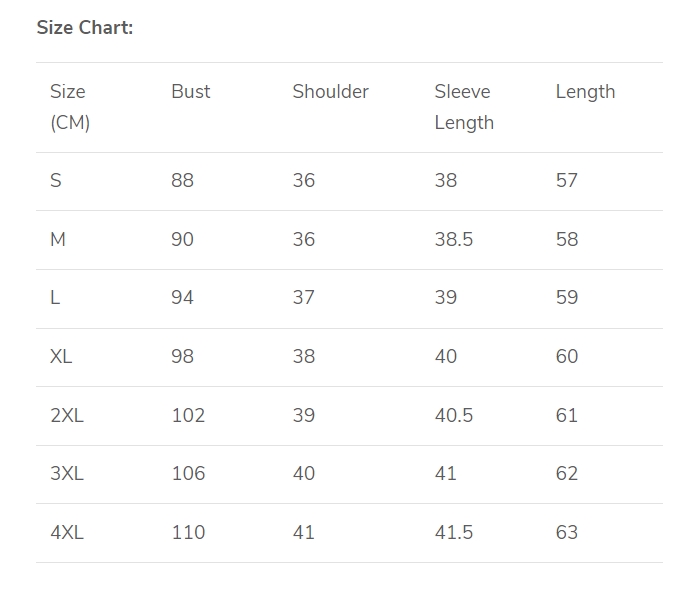Click the "Bust" column header
This screenshot has width=680, height=595.
pyautogui.click(x=191, y=92)
